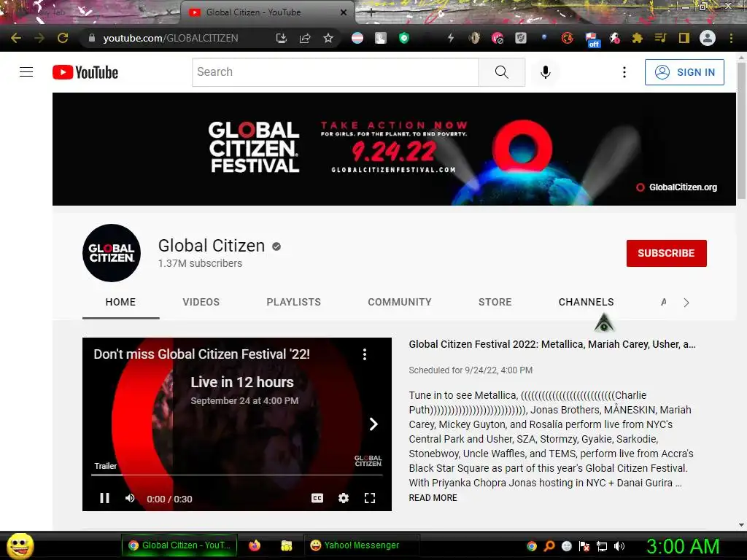Viewport: 747px width, 560px height.
Task: Open the Firefox icon in the taskbar
Action: 255,545
